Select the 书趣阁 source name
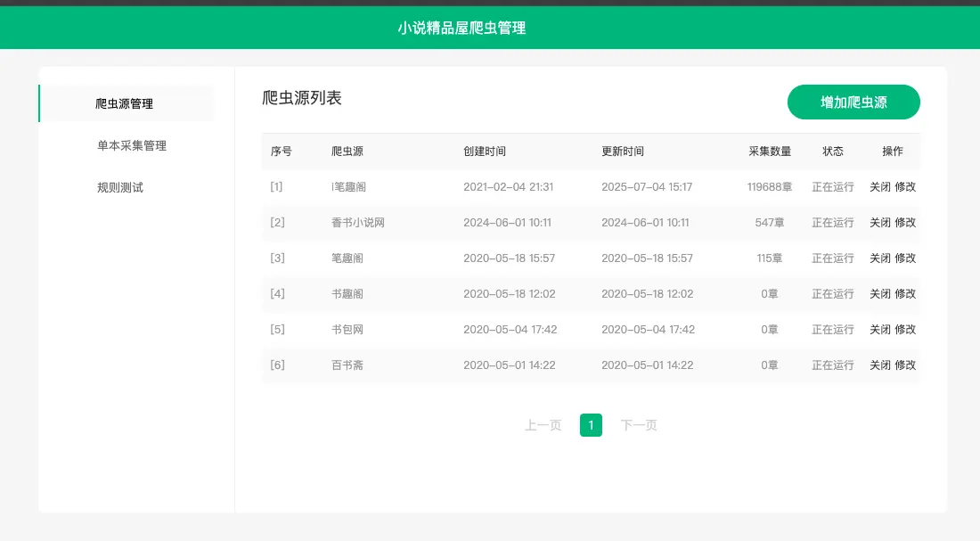This screenshot has width=980, height=541. [347, 294]
